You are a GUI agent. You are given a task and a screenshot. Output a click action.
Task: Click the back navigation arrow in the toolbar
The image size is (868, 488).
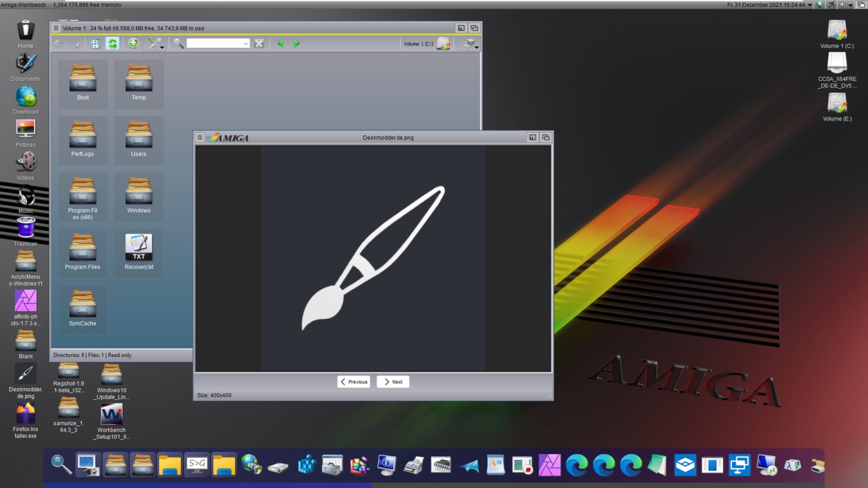[58, 43]
